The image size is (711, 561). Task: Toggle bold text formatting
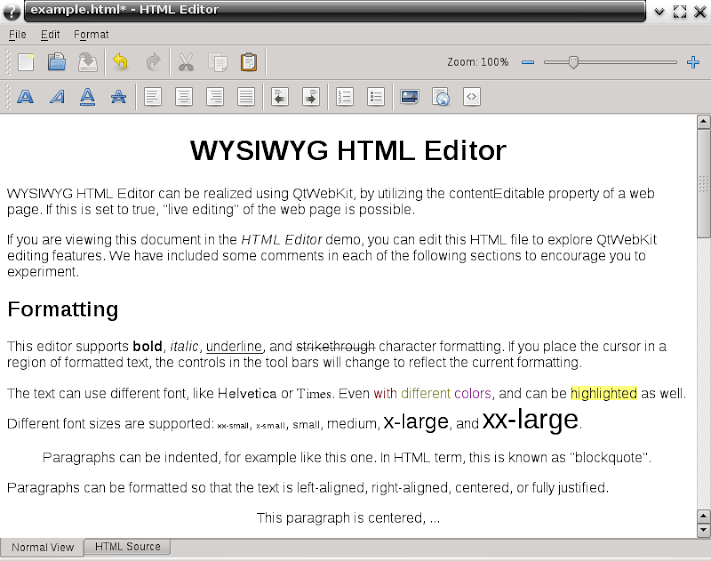coord(26,97)
